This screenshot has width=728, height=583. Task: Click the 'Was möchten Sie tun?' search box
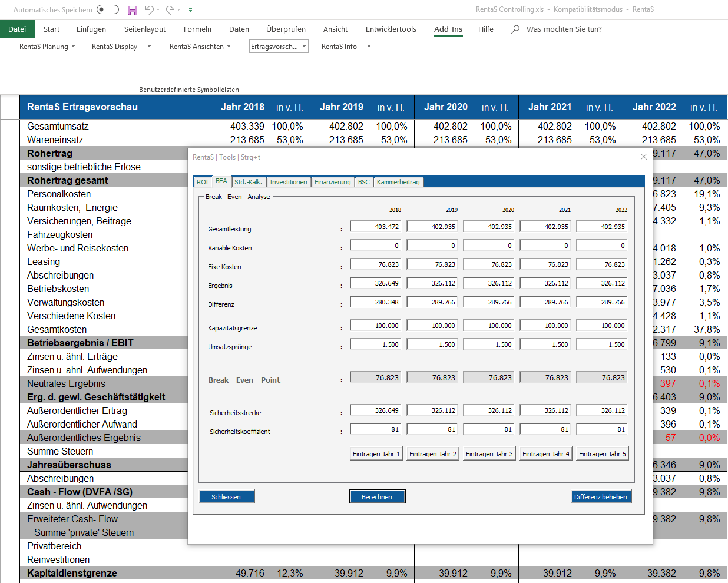(x=564, y=29)
